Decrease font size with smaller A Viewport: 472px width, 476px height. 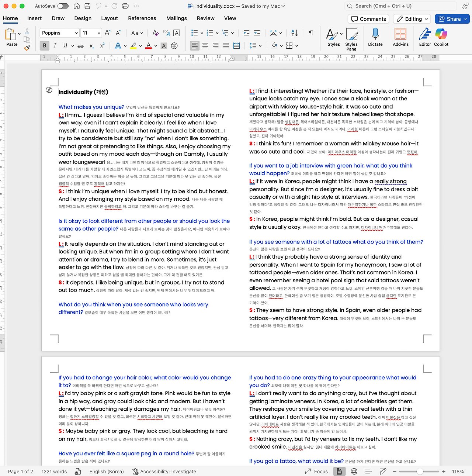(118, 33)
